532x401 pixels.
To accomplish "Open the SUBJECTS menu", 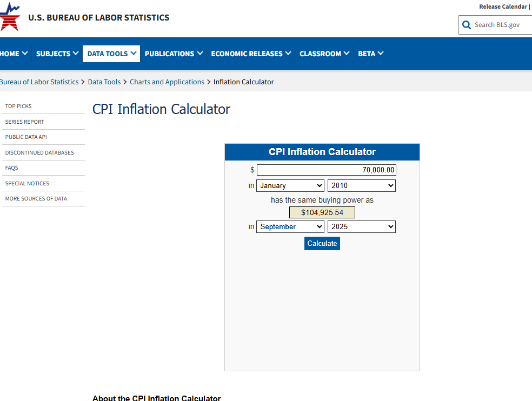I will click(x=57, y=54).
